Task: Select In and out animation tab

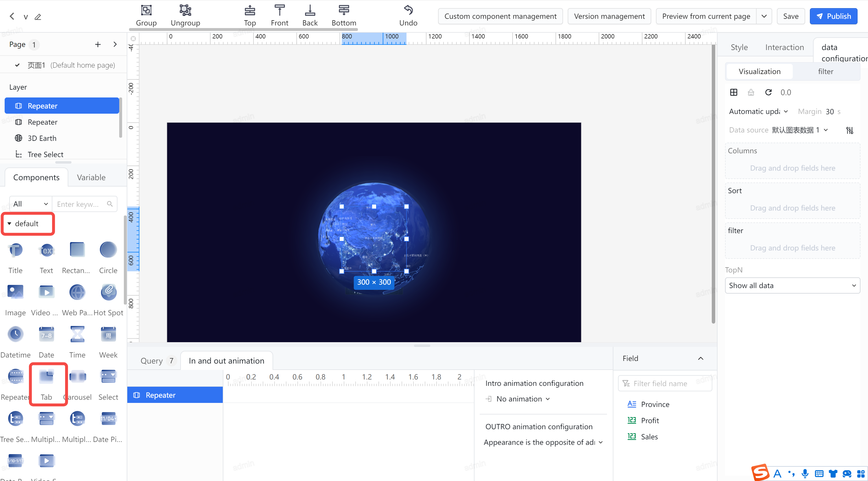Action: click(227, 361)
